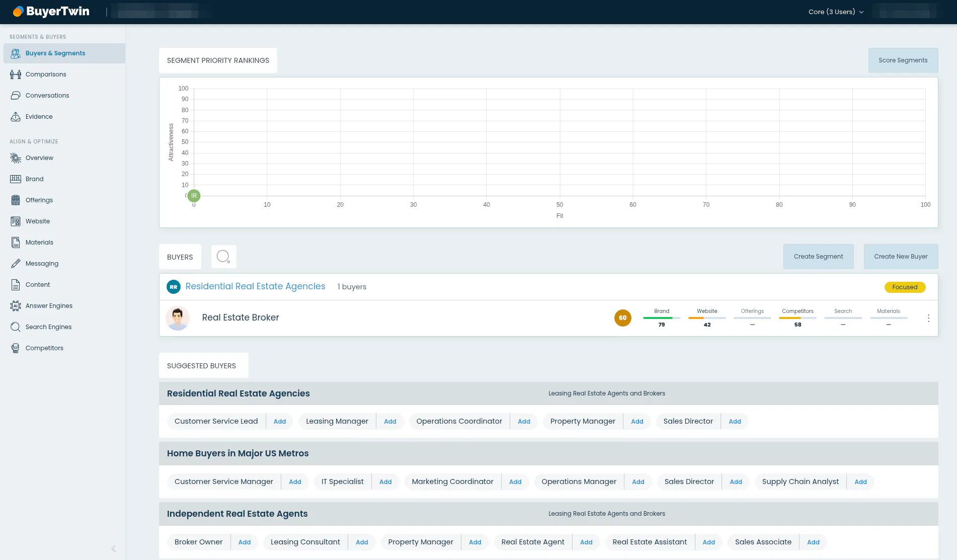Open the Materials document icon
This screenshot has height=560, width=957.
[x=16, y=243]
